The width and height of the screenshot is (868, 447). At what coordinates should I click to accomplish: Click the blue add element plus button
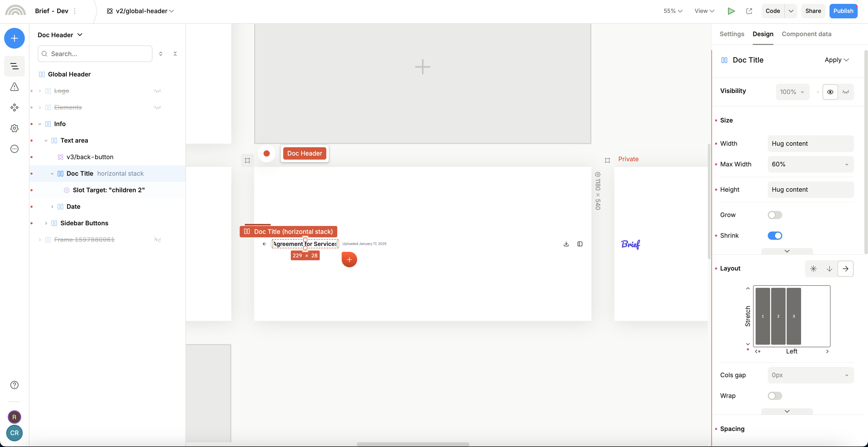(14, 38)
